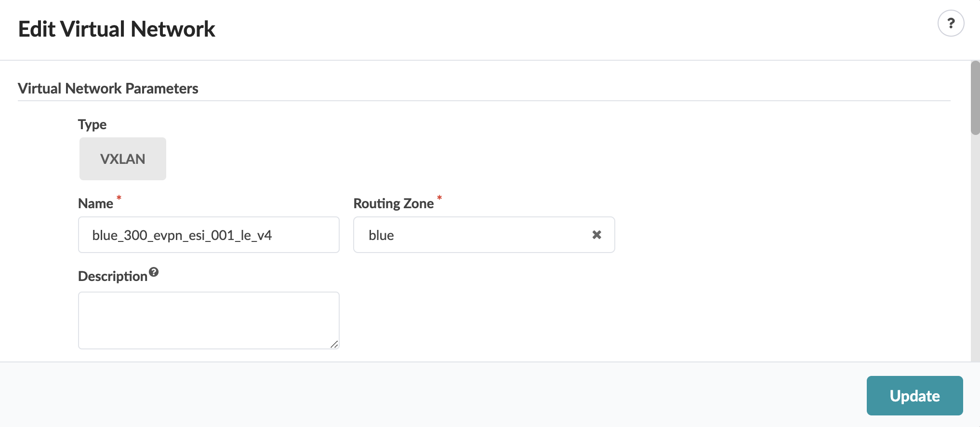Focus the Name input field
980x427 pixels.
(209, 235)
